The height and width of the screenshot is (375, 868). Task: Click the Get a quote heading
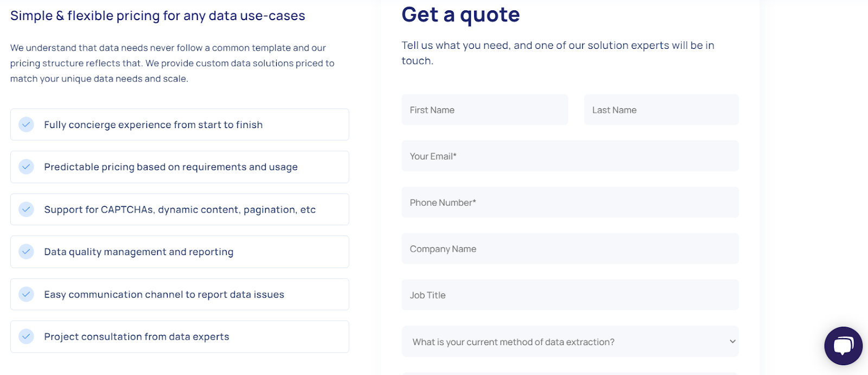click(x=460, y=15)
